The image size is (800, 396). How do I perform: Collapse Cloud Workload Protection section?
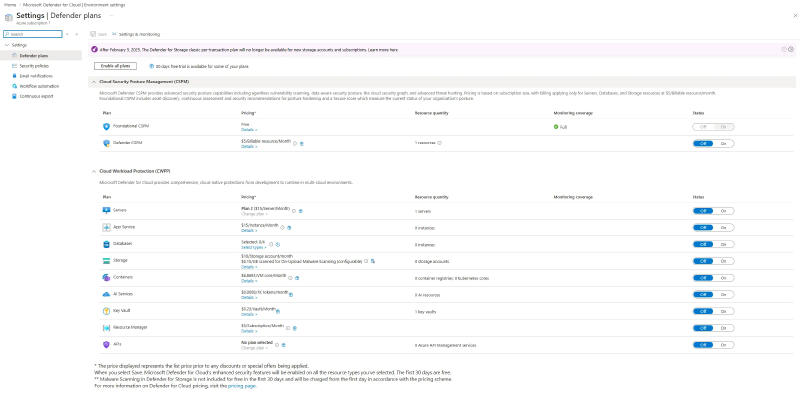94,171
